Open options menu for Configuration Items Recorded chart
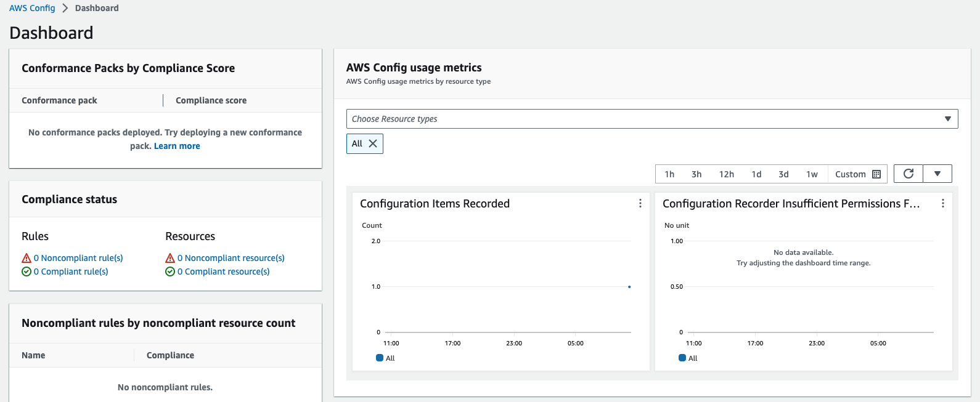This screenshot has width=980, height=402. tap(640, 203)
